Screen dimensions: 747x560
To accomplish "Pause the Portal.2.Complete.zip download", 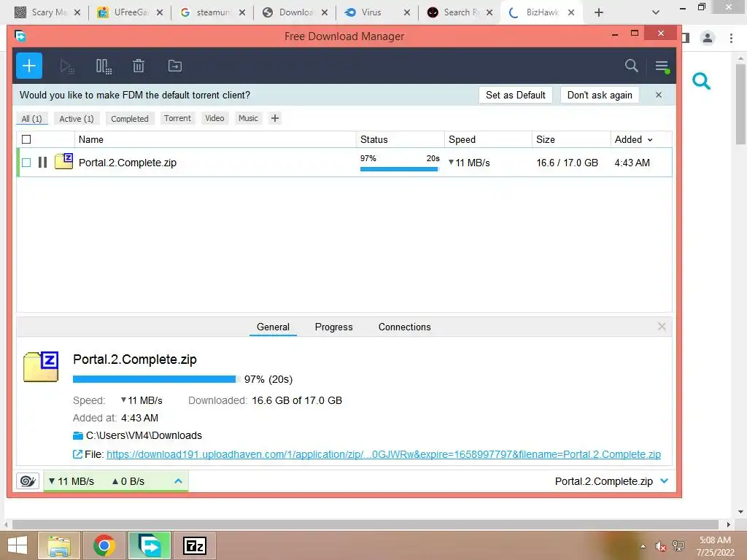I will [42, 163].
